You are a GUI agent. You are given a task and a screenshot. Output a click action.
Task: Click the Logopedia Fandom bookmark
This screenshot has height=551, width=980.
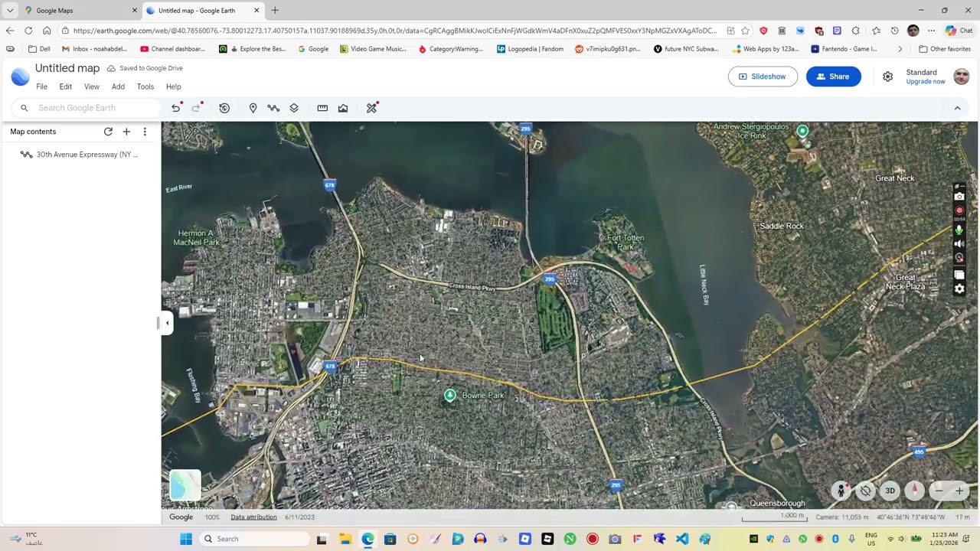coord(530,49)
